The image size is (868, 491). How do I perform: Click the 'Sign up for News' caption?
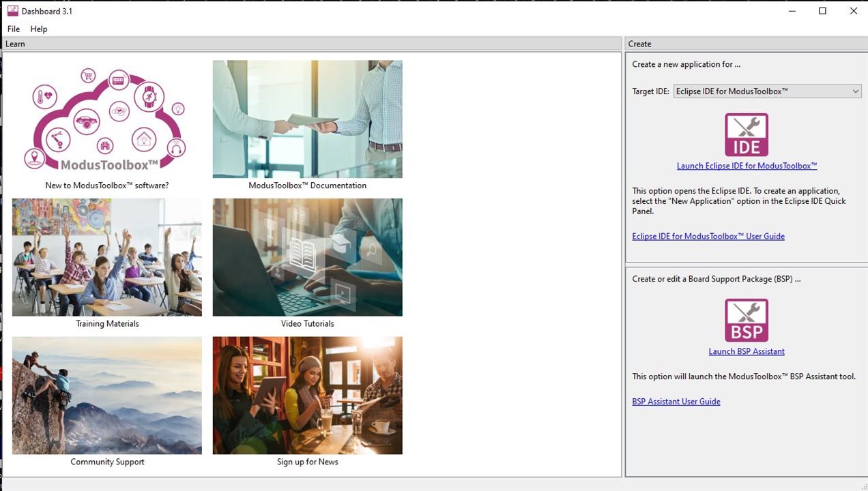point(308,462)
